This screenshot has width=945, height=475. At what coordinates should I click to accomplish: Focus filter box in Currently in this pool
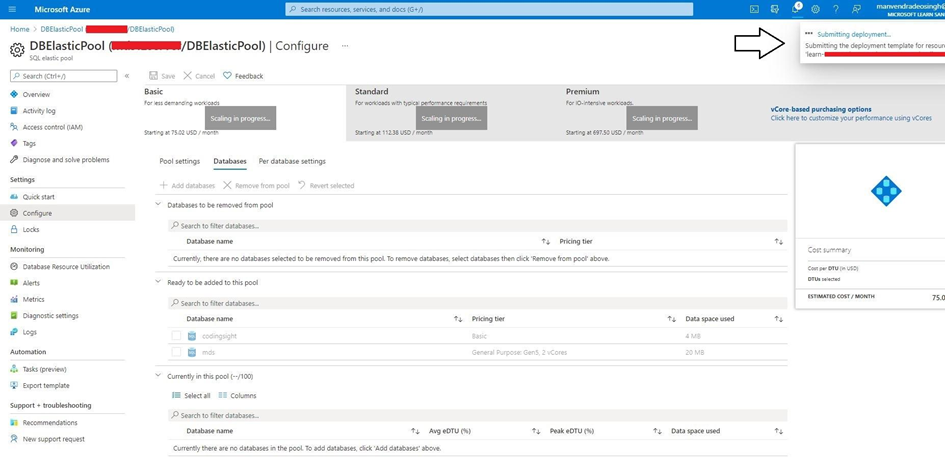point(477,415)
